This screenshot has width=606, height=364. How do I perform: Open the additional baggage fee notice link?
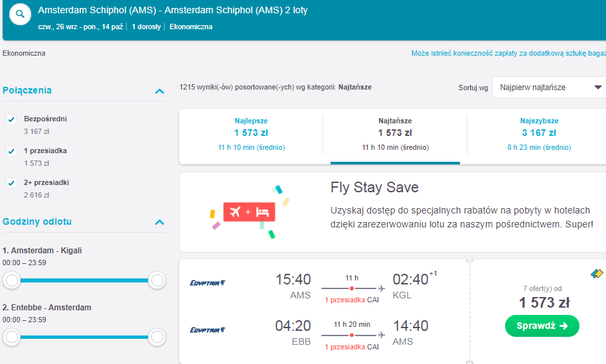pyautogui.click(x=508, y=53)
